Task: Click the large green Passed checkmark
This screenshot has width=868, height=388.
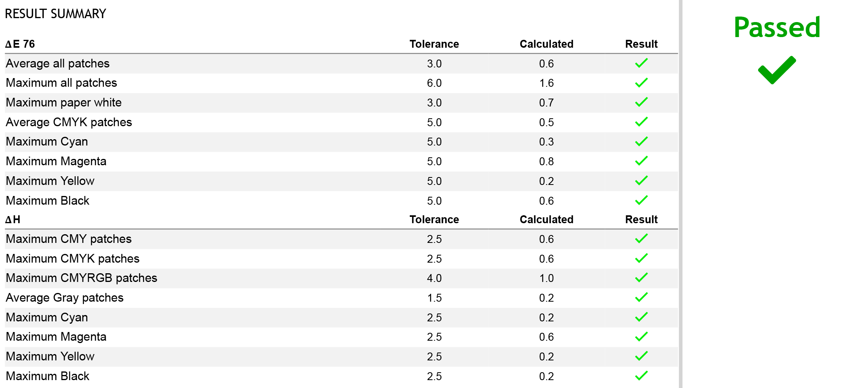Action: point(777,70)
